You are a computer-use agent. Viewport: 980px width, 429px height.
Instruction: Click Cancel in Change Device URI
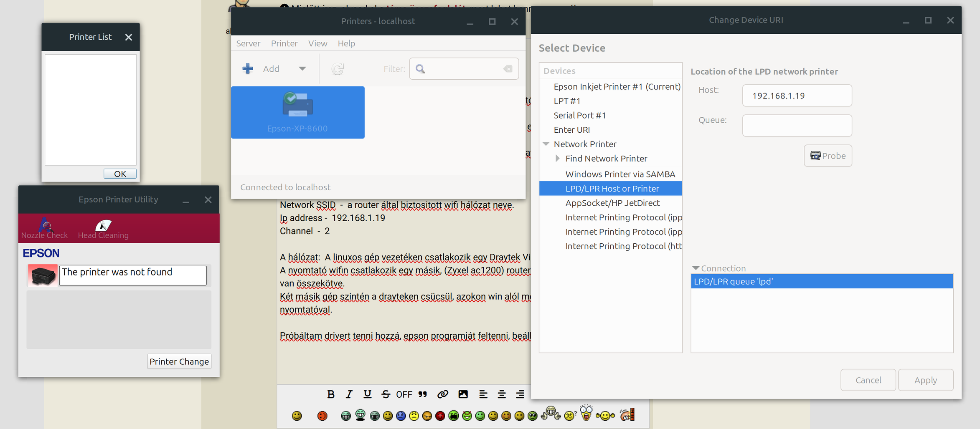coord(868,380)
